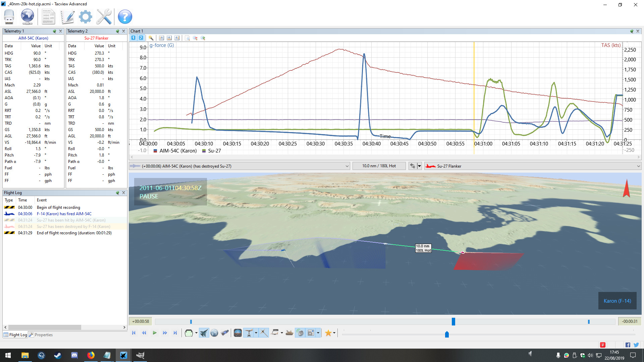Image resolution: width=644 pixels, height=362 pixels.
Task: Toggle the radar dish icon
Action: 300,333
